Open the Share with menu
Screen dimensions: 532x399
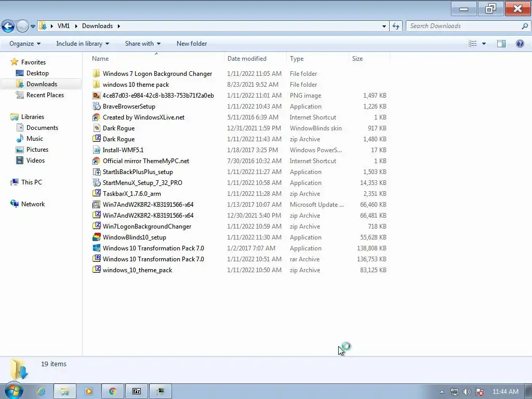(x=143, y=44)
